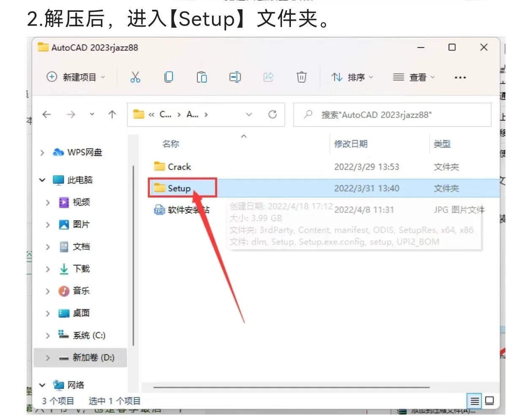
Task: Click the Paste icon in the toolbar
Action: (x=202, y=77)
